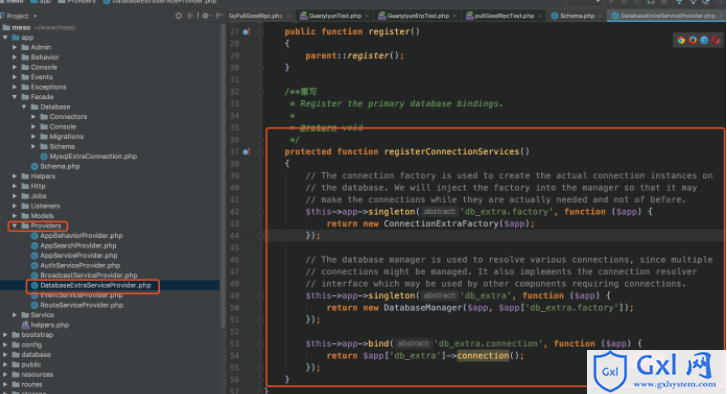This screenshot has height=394, width=727.
Task: Close the GyPullGoodRpc.php tab
Action: [x=288, y=16]
